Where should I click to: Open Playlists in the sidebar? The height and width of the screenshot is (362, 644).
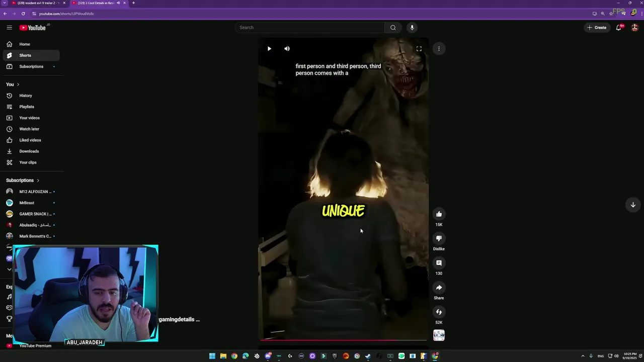(x=31, y=107)
